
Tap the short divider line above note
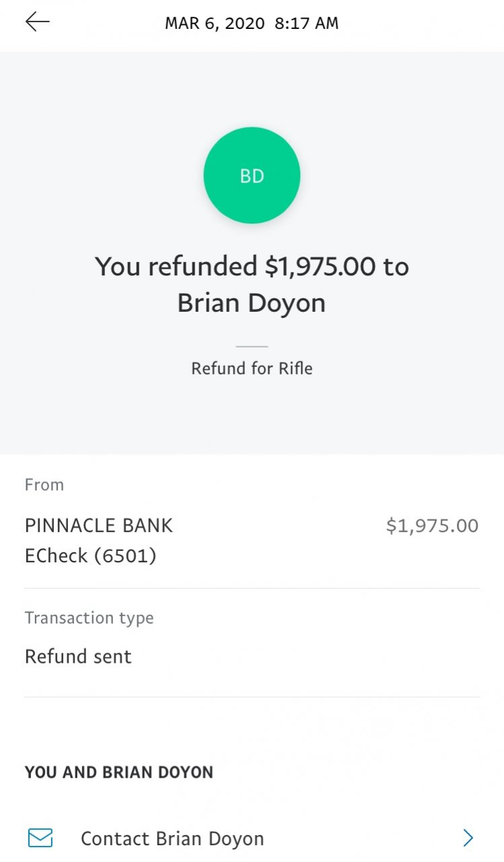click(252, 346)
